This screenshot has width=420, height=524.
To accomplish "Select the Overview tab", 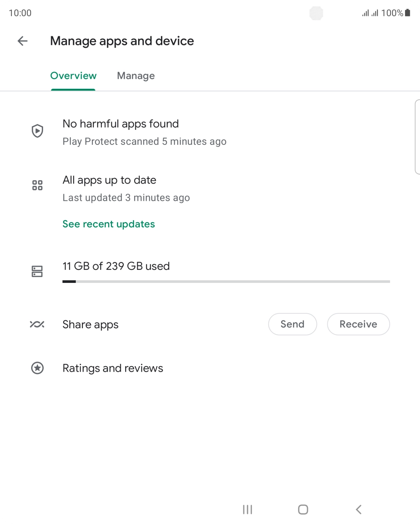I will tap(73, 76).
